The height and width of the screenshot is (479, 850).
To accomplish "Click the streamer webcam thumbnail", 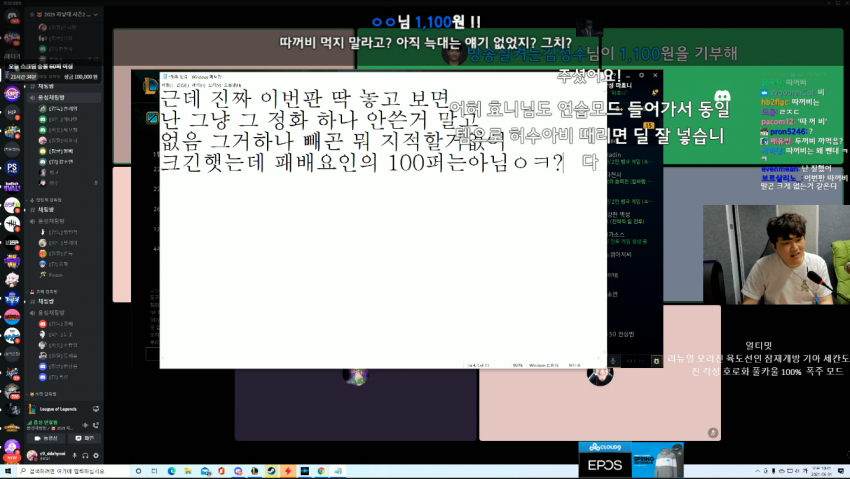I will 776,255.
